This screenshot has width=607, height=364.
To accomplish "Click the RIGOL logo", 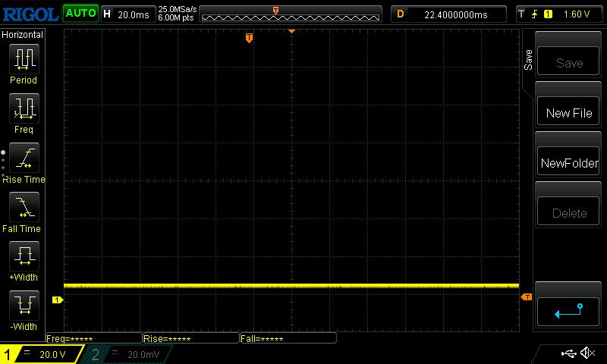I will pyautogui.click(x=30, y=14).
